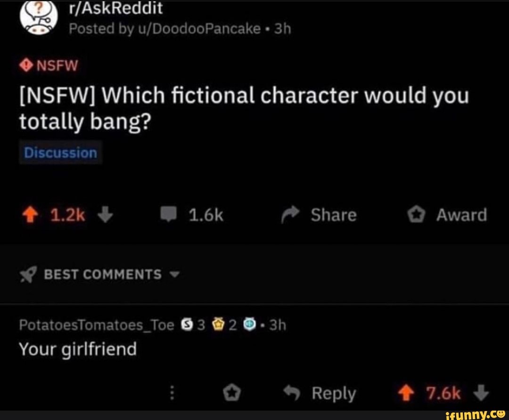
Task: Open u/DoodooPancake profile link
Action: click(x=199, y=29)
